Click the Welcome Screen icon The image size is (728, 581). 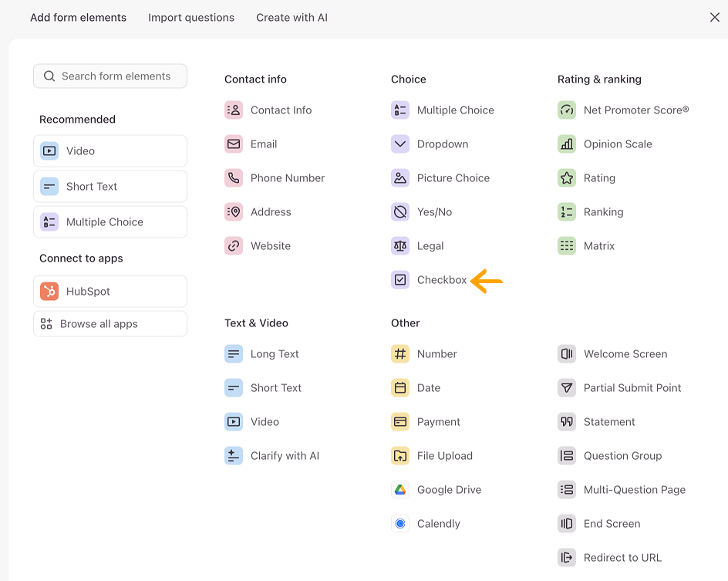point(567,354)
